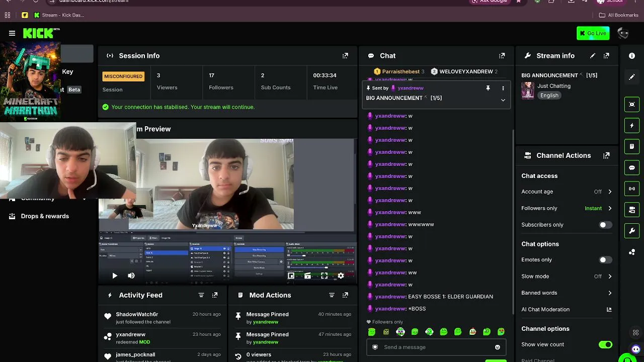Click the Go Live button

pos(593,33)
